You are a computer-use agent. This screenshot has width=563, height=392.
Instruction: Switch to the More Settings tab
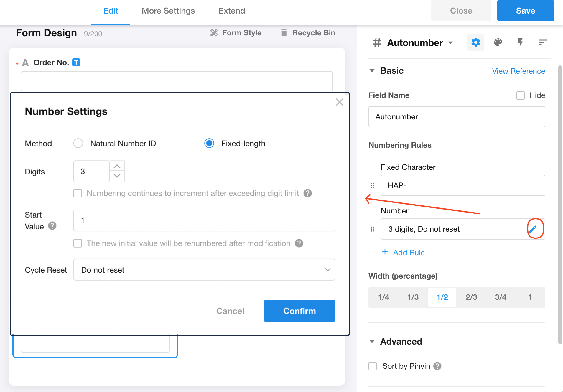168,11
